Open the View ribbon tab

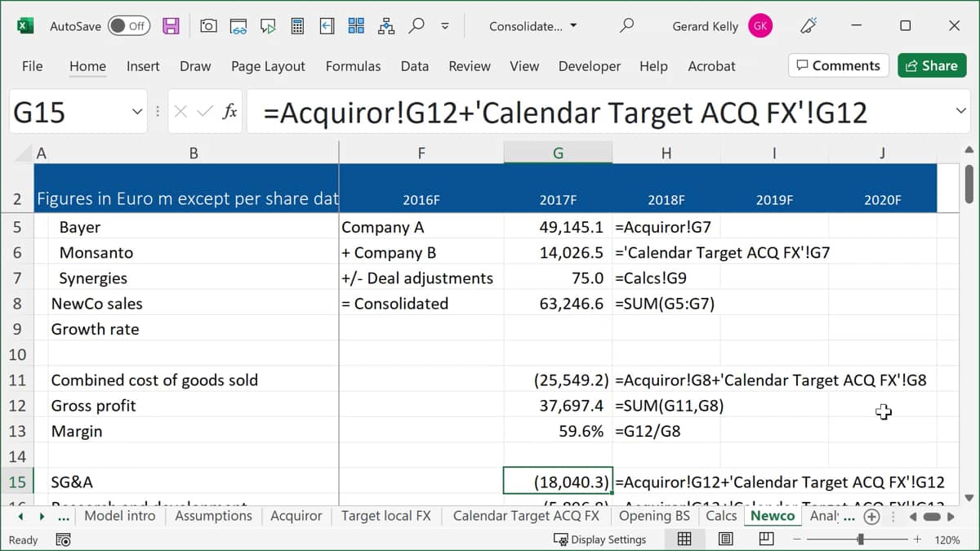click(524, 66)
